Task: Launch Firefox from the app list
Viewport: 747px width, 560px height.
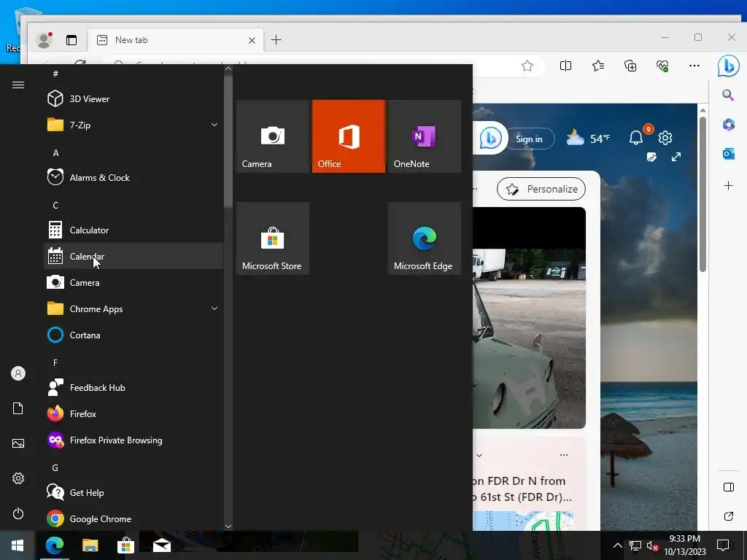Action: tap(133, 414)
